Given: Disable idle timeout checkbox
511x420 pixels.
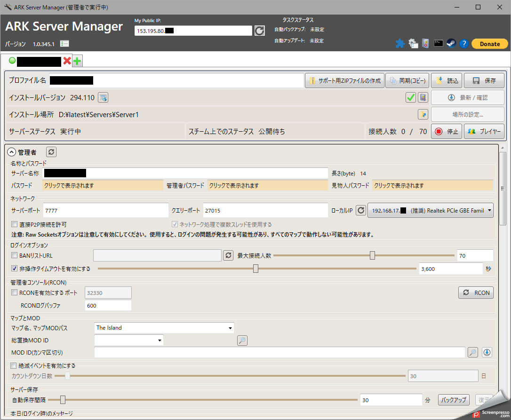Looking at the screenshot, I should pos(14,269).
